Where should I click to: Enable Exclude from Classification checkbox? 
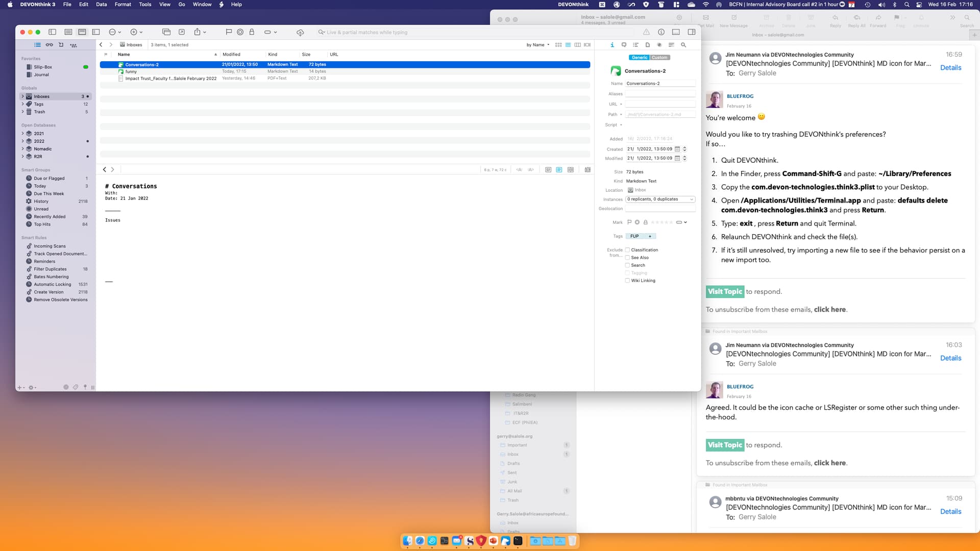point(627,250)
